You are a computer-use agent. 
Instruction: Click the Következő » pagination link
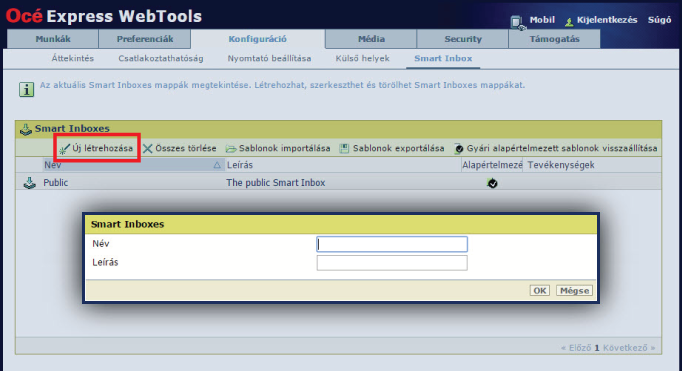[629, 348]
